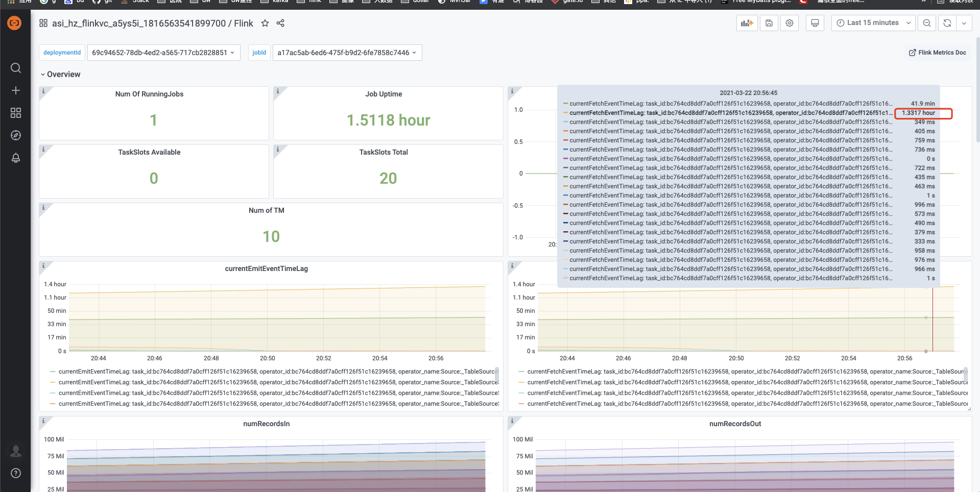Toggle third currentEmitEventTimeLag legend series
Viewport: 980px width, 492px height.
point(278,393)
